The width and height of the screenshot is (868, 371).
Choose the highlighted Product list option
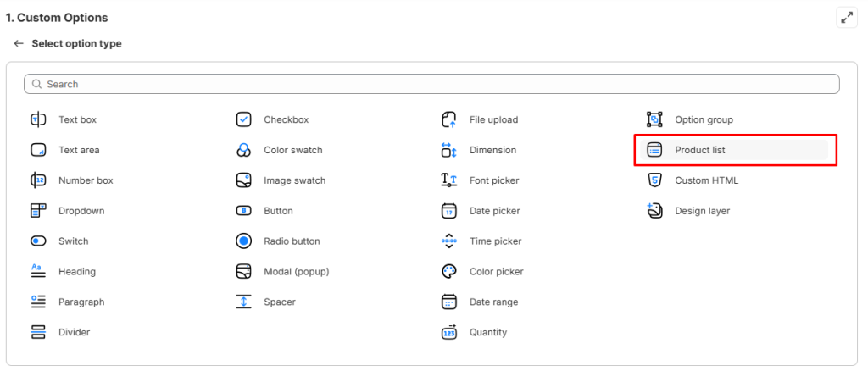699,151
